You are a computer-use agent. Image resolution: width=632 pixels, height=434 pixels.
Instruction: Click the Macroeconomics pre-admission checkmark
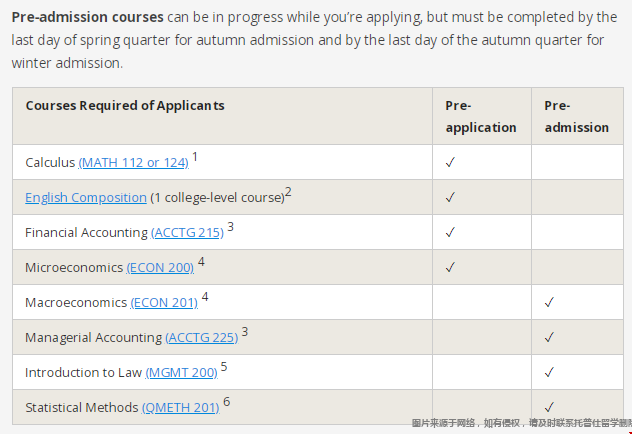click(549, 302)
